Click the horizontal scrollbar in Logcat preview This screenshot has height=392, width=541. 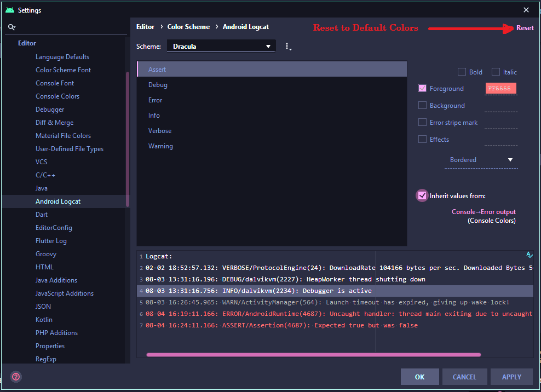point(313,355)
